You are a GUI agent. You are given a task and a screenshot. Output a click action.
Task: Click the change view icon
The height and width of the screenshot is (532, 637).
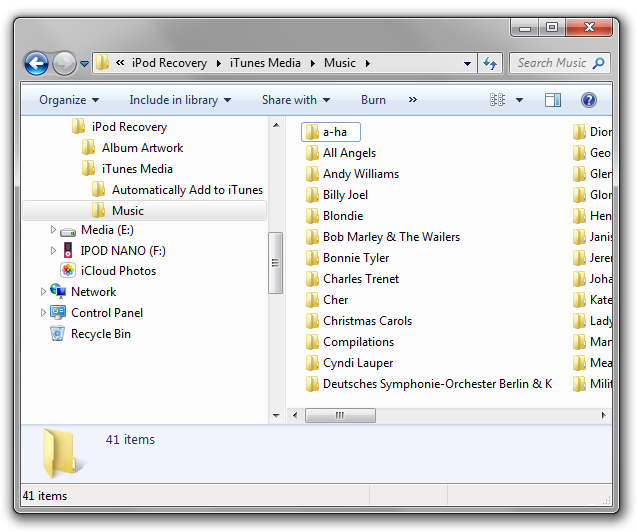(497, 99)
